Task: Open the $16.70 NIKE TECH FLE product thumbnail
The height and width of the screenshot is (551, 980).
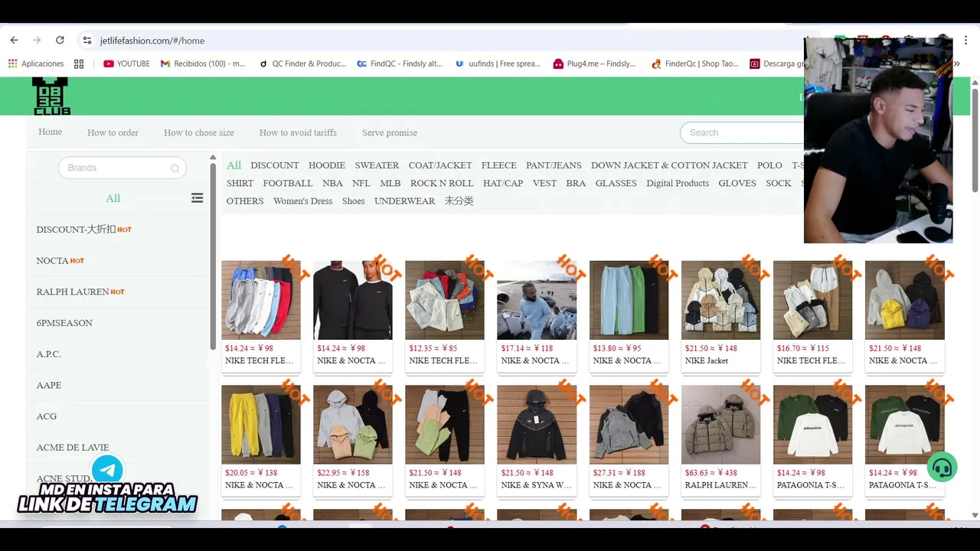Action: click(x=812, y=300)
